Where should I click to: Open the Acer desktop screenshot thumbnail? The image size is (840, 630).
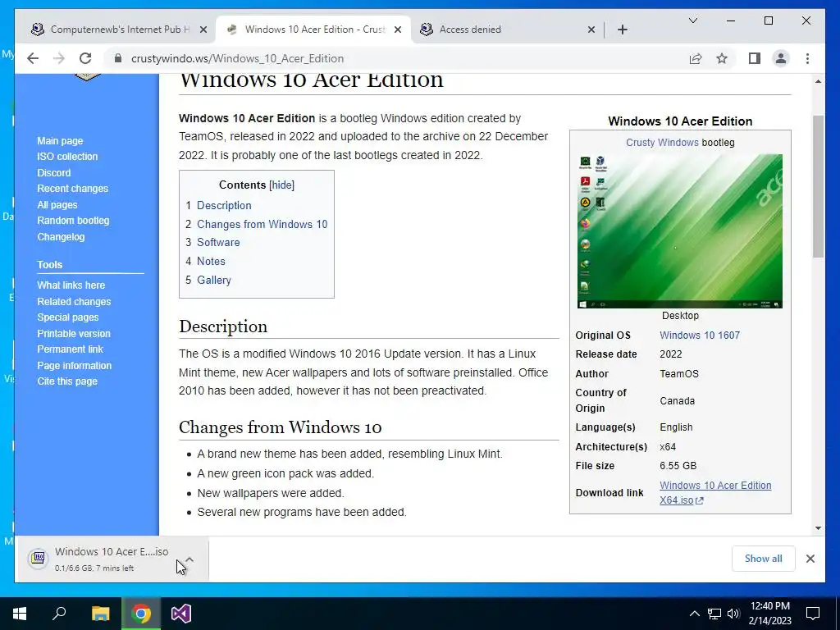pyautogui.click(x=680, y=231)
